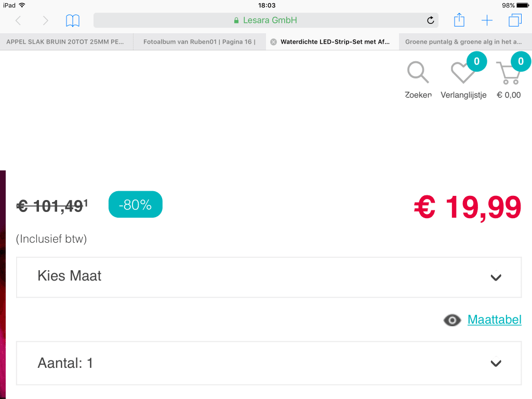Add a new tab with plus icon
Image resolution: width=532 pixels, height=399 pixels.
[x=487, y=21]
